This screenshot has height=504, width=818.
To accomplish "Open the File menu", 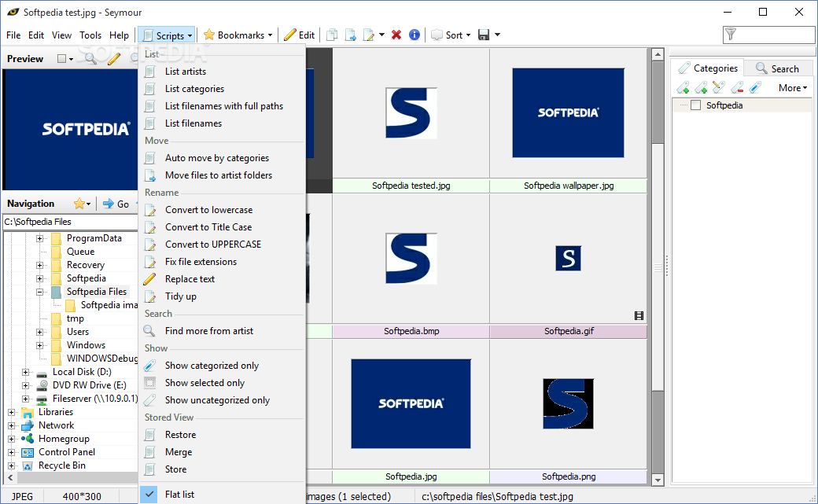I will pyautogui.click(x=13, y=35).
